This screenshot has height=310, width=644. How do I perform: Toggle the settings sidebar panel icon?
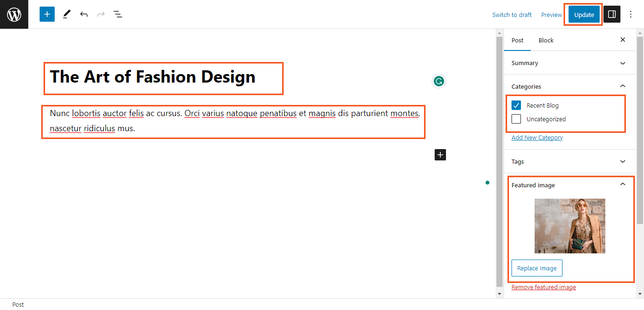[x=612, y=14]
